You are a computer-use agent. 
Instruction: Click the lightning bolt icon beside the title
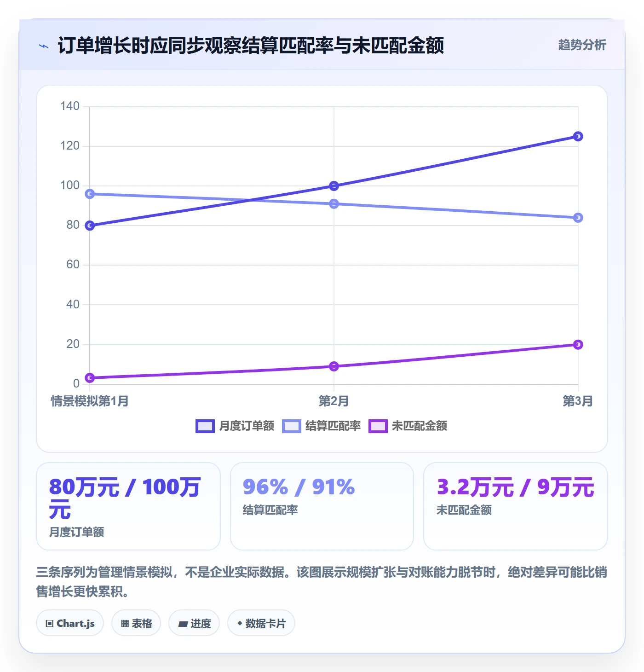(x=44, y=46)
